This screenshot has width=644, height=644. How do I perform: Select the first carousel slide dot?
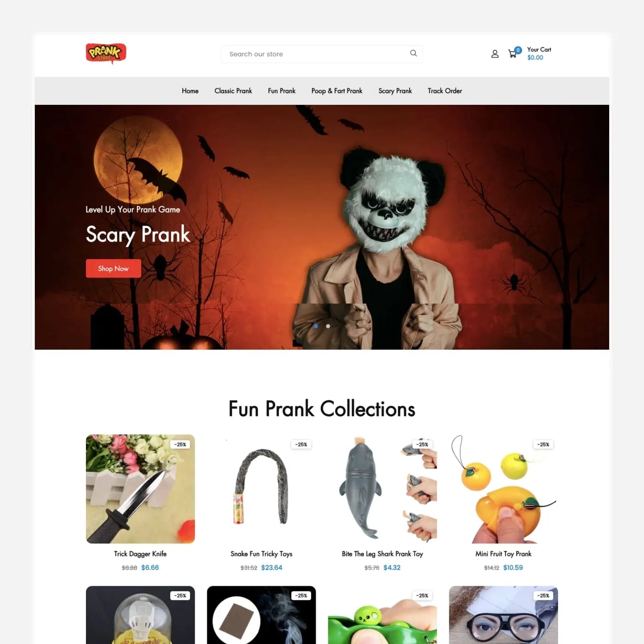point(316,326)
